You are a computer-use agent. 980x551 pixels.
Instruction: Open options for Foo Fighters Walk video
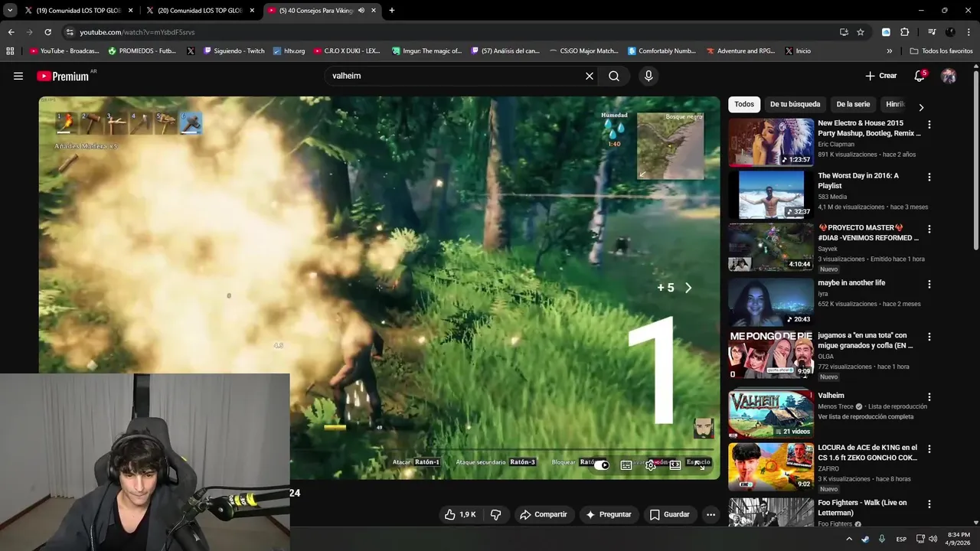coord(929,504)
